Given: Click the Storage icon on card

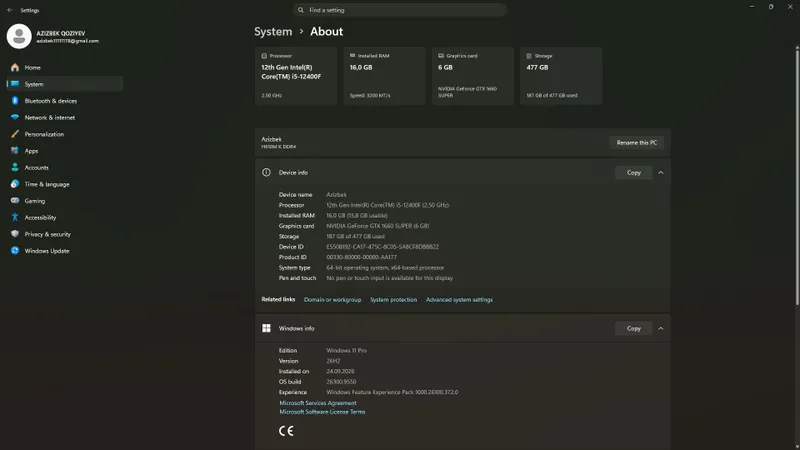Looking at the screenshot, I should click(529, 56).
